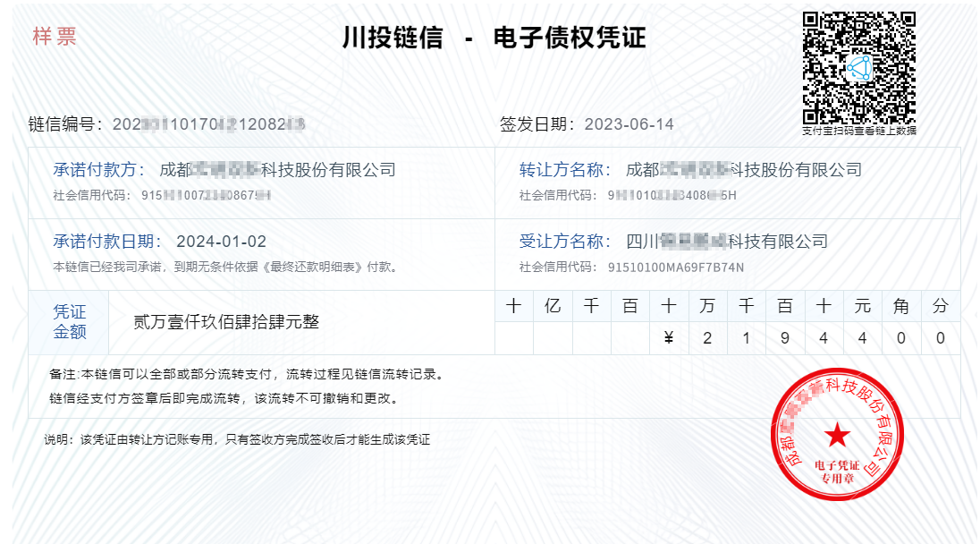Click the payment date '2024-01-02'
This screenshot has width=980, height=544.
(221, 242)
